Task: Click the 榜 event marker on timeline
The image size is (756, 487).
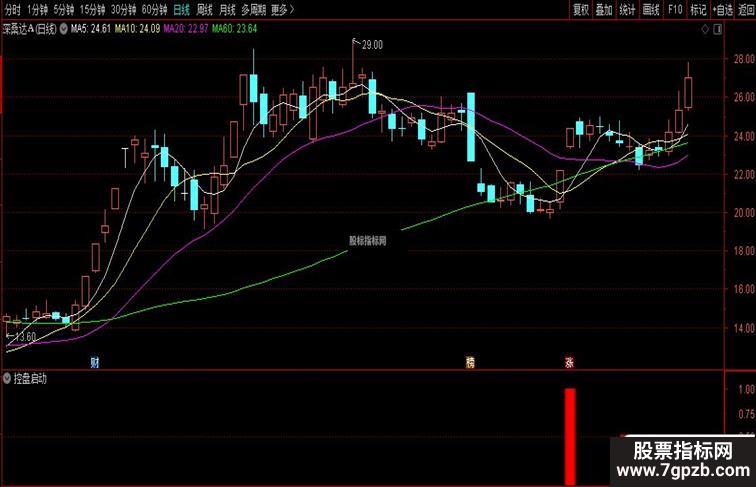Action: click(470, 362)
